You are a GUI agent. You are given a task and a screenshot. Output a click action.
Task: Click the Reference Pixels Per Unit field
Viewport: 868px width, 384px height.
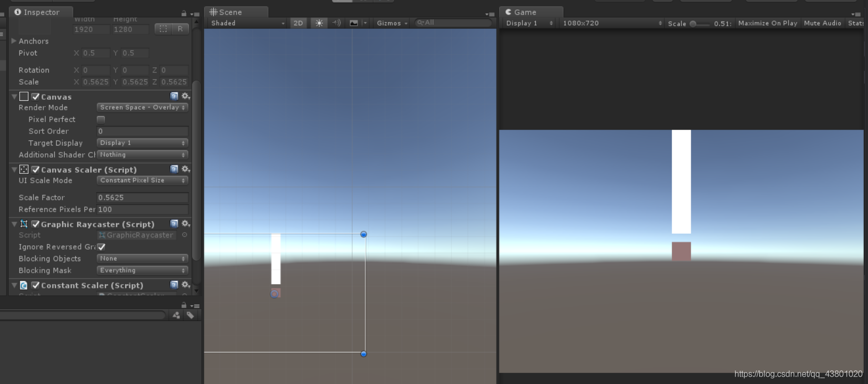142,210
